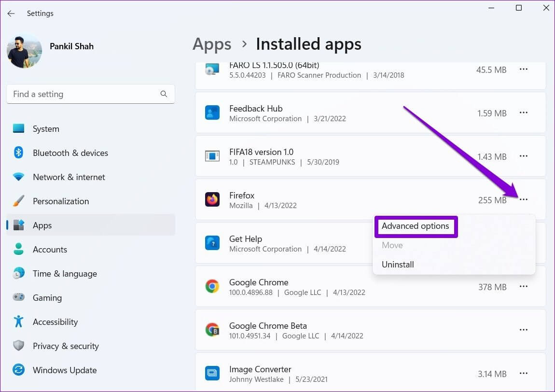
Task: Select the Accessibility figure icon
Action: [x=18, y=321]
